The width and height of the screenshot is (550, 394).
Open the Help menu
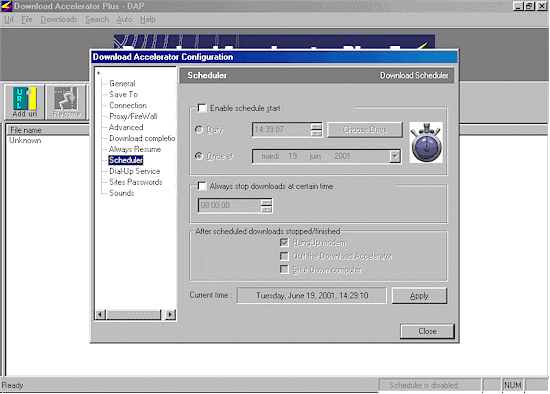point(148,20)
